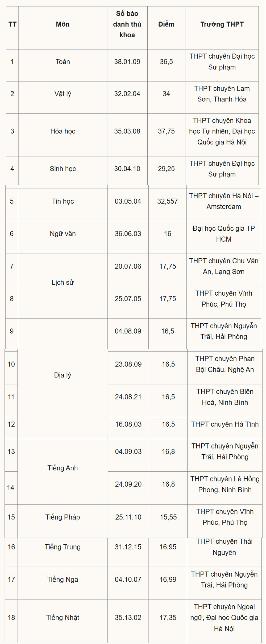
Task: Click "THPT chuyên Phan Bội Châu, Nghệ An"
Action: pos(225,364)
